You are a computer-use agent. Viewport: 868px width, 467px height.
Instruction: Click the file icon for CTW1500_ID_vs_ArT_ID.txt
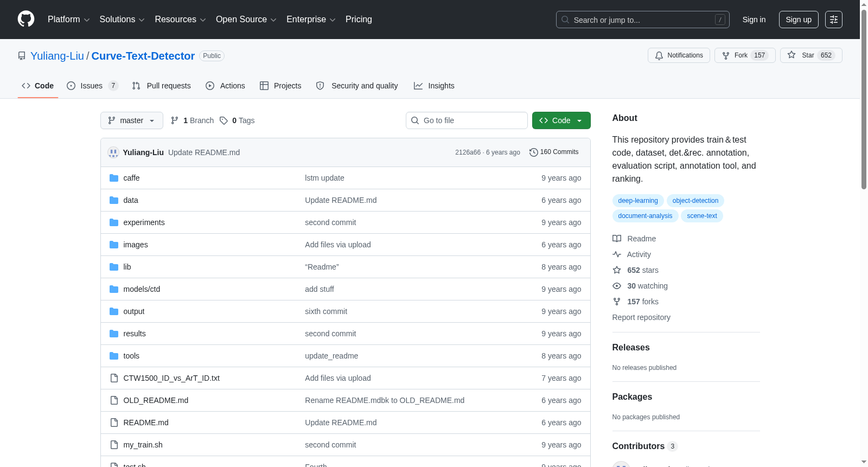pos(114,378)
